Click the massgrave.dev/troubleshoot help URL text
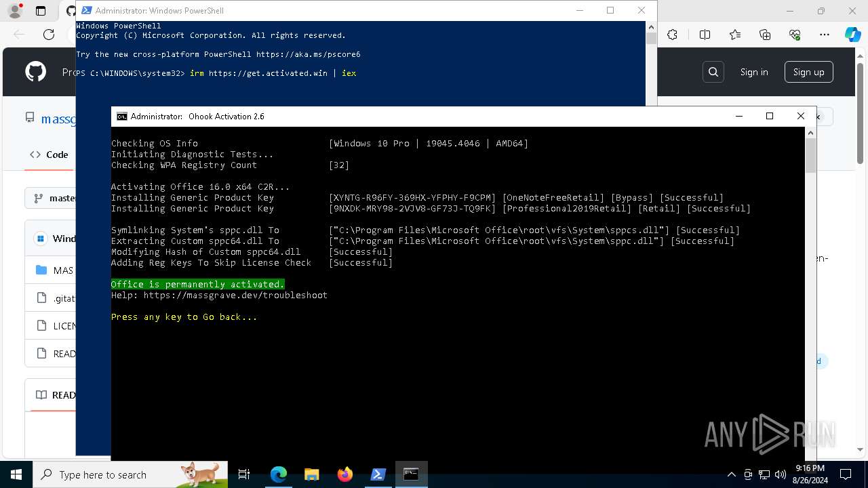This screenshot has width=868, height=488. point(235,295)
